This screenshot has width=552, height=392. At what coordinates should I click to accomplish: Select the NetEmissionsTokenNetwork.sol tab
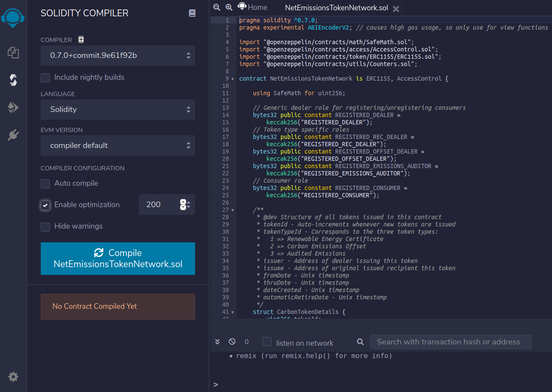336,8
